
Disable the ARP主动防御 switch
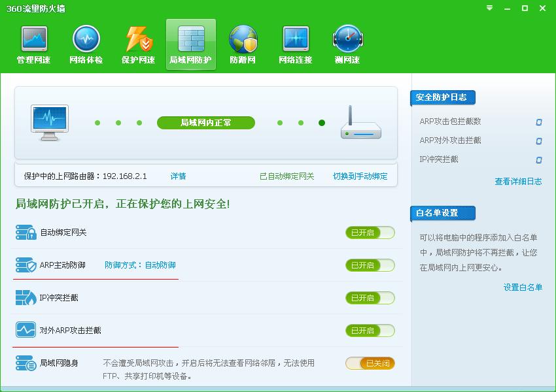[370, 265]
